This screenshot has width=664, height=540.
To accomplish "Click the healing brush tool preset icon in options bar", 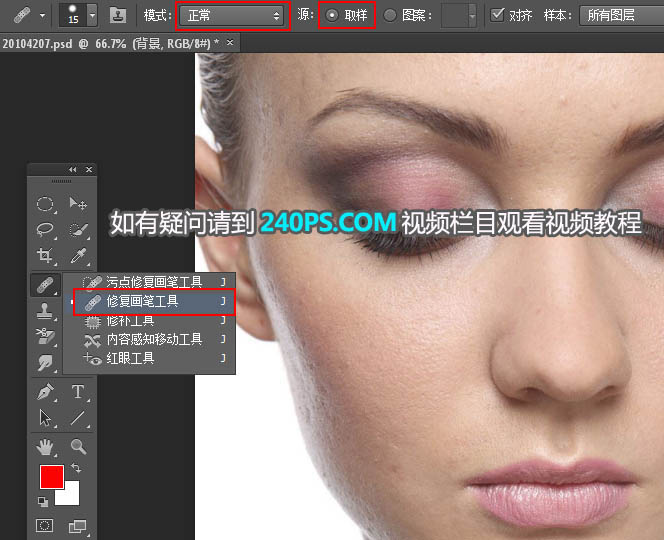I will (x=22, y=16).
